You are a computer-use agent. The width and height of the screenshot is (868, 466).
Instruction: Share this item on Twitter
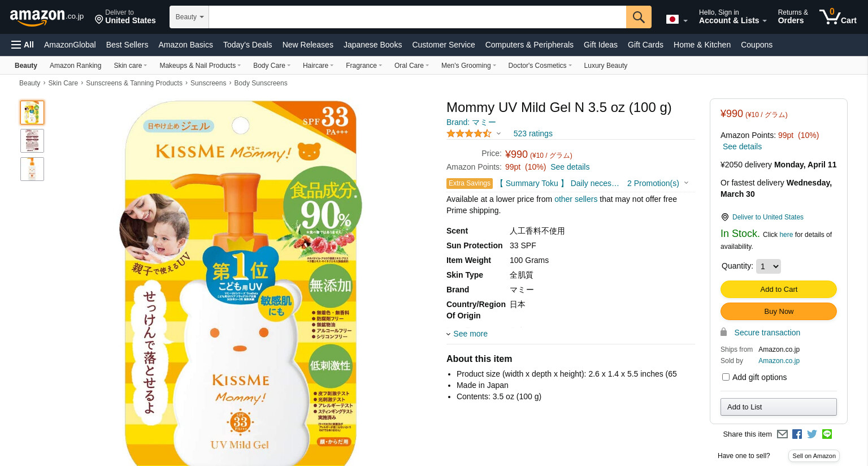[812, 434]
